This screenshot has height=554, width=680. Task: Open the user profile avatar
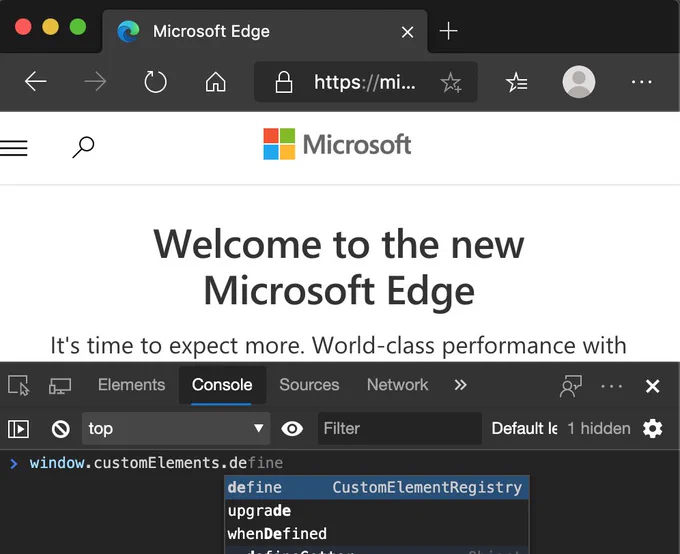[579, 82]
